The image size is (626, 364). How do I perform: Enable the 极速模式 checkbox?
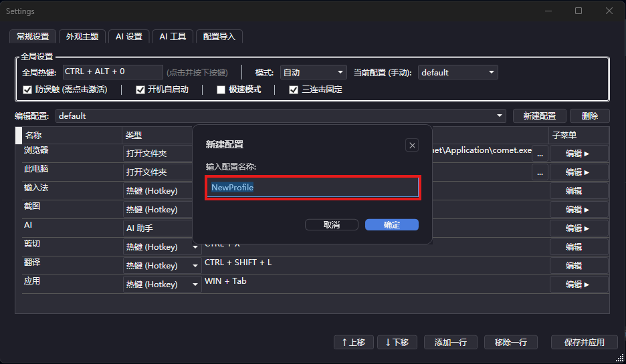221,89
